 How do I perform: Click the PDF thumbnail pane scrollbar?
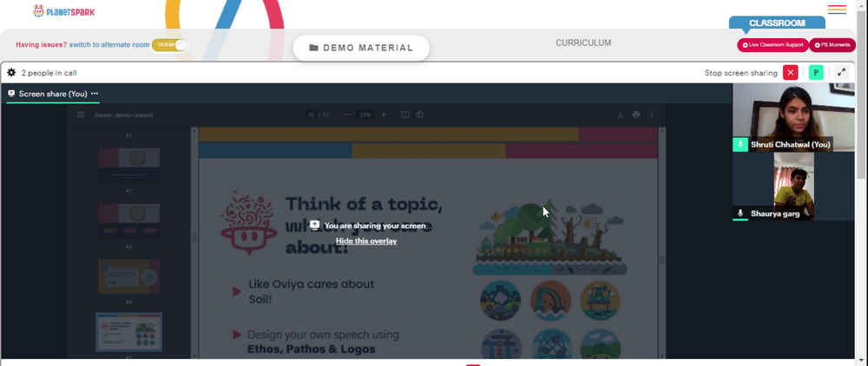click(194, 237)
